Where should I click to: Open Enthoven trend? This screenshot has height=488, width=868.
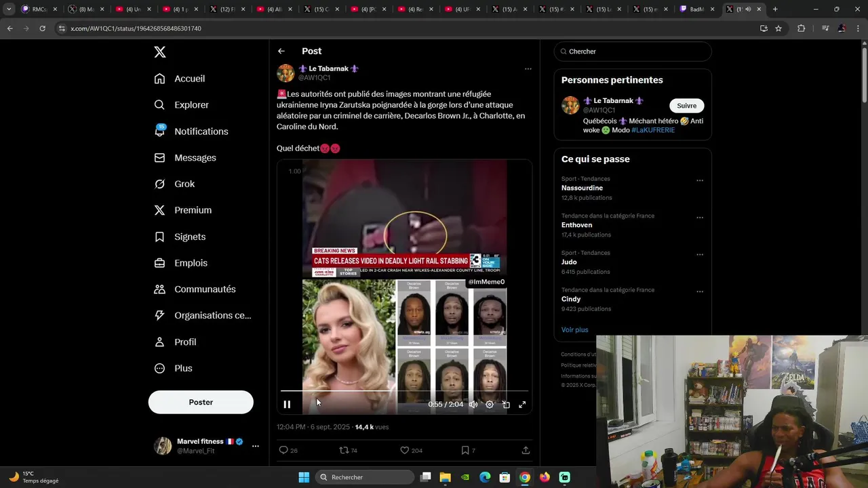pos(576,225)
